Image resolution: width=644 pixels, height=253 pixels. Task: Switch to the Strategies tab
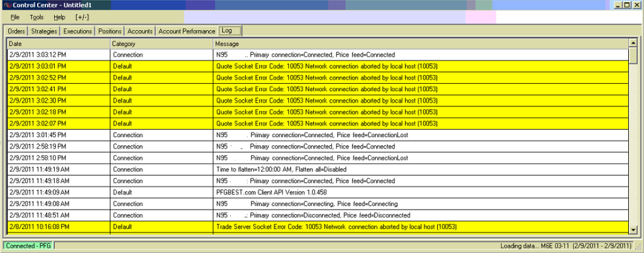[44, 31]
